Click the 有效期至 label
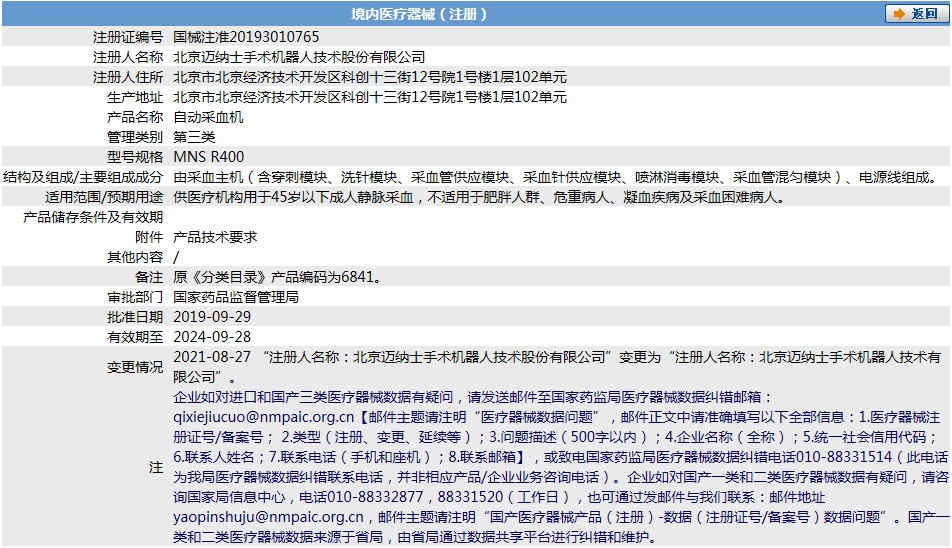The image size is (952, 548). (135, 337)
